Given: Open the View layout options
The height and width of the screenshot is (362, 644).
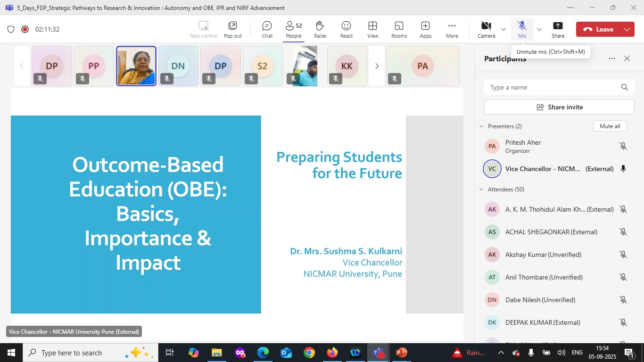Looking at the screenshot, I should pos(373,29).
